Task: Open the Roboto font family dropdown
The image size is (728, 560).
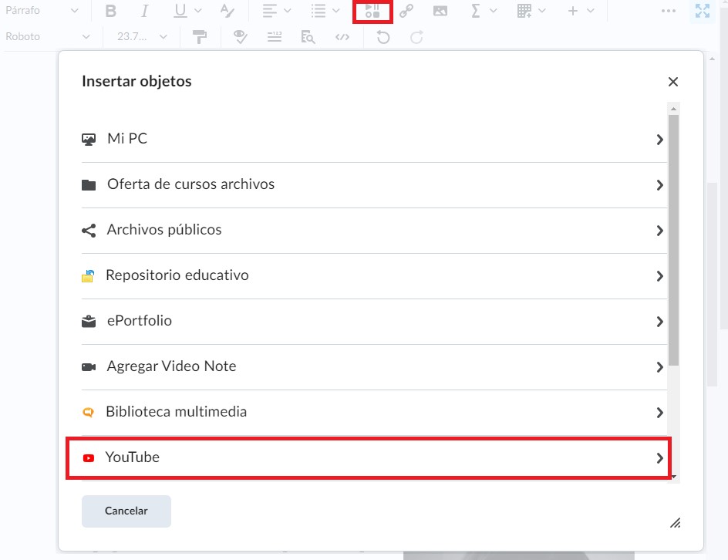Action: tap(48, 37)
